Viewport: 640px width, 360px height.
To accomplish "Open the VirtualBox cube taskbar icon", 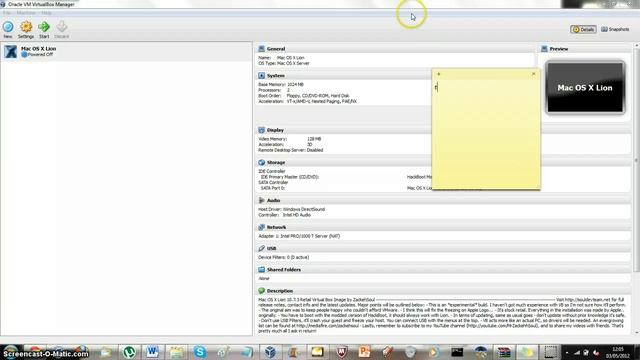I will point(270,351).
